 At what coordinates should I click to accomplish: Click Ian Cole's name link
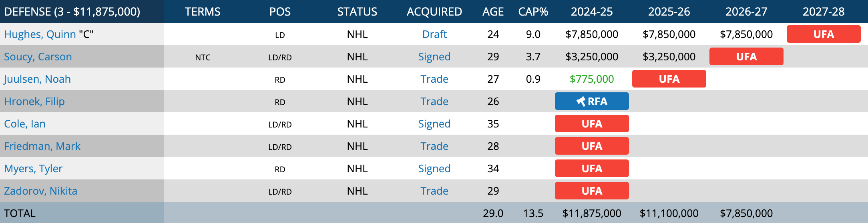(25, 124)
